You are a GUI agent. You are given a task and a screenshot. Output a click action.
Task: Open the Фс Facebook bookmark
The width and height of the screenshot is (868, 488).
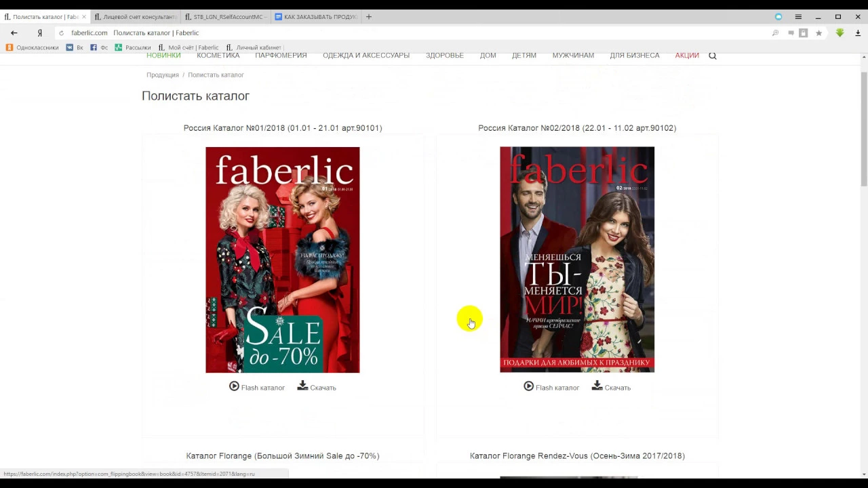[x=99, y=47]
